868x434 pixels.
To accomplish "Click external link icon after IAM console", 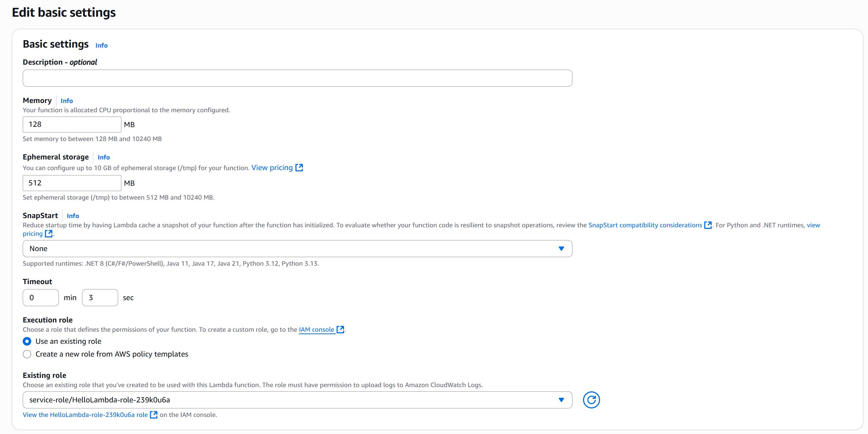I will 340,330.
